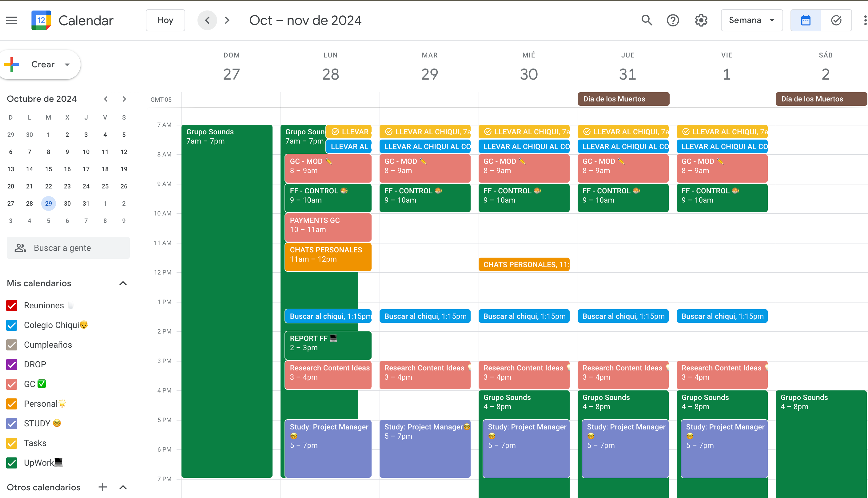Open Thursday's Día de los Muertos event
Screen dimensions: 868x498
tap(623, 99)
